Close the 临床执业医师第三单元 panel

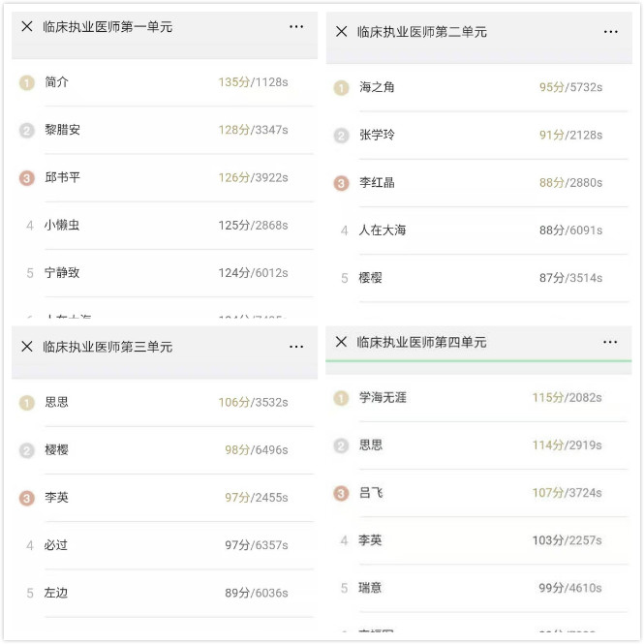(27, 347)
